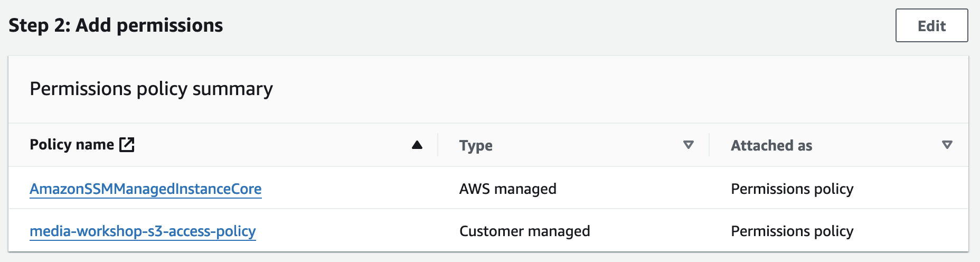Sort by the Policy name column header
Image resolution: width=980 pixels, height=262 pixels.
[72, 145]
